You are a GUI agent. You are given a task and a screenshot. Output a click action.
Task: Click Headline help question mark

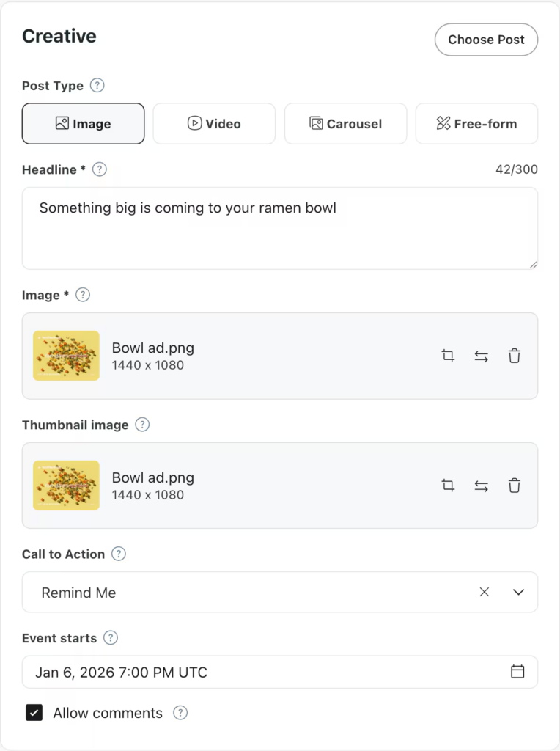100,169
